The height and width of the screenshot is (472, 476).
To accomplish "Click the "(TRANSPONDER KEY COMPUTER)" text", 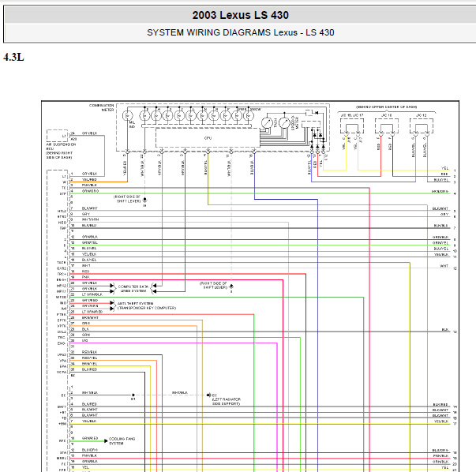I will pyautogui.click(x=147, y=308).
